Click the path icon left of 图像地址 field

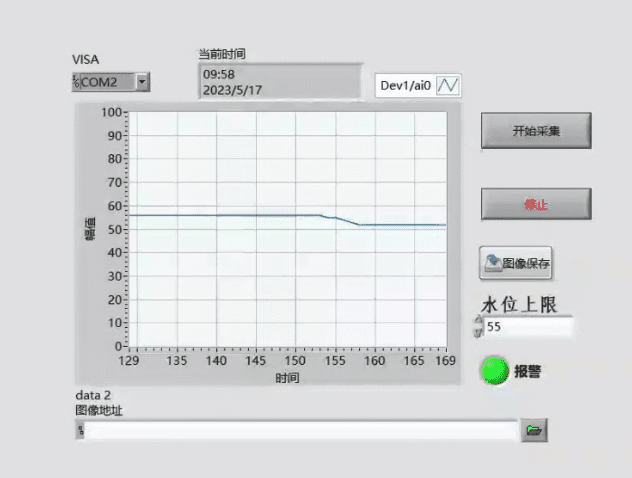pyautogui.click(x=78, y=431)
